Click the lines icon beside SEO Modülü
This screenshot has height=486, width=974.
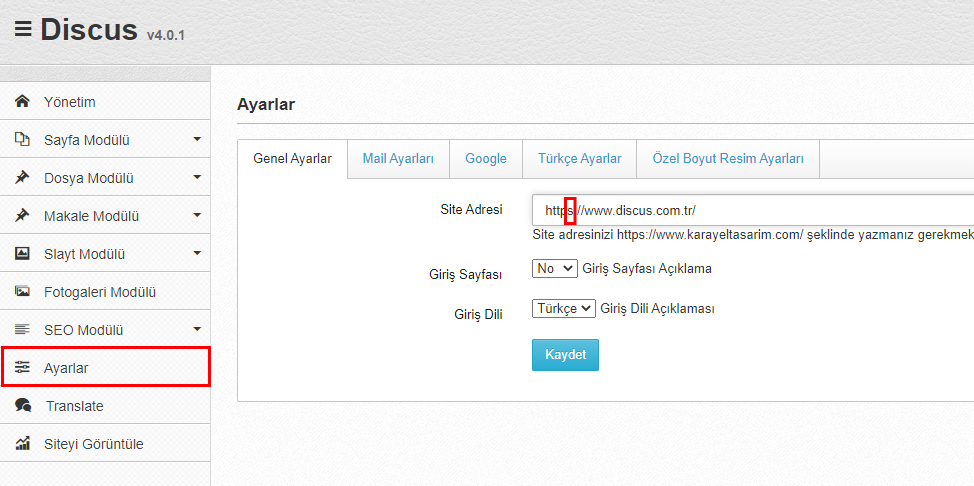(x=22, y=329)
